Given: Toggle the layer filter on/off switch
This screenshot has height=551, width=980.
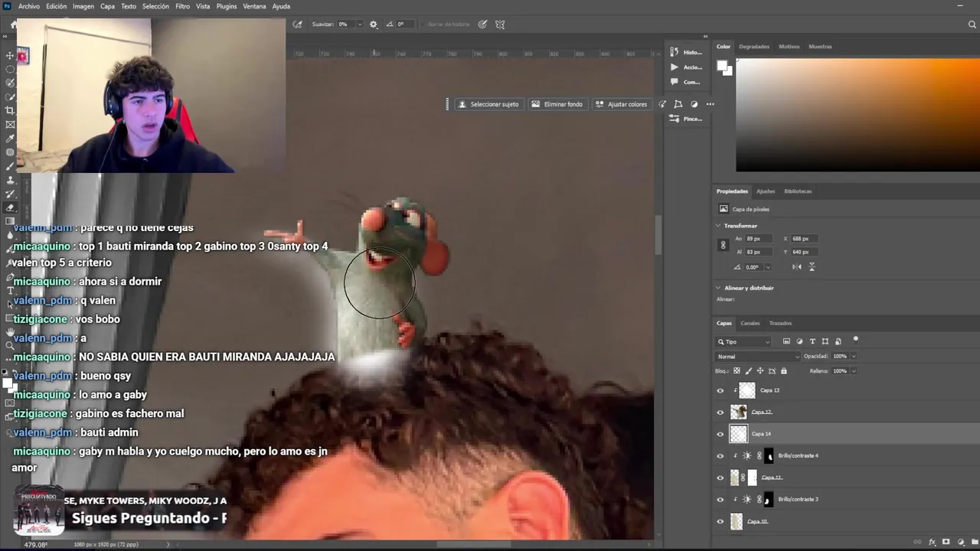Looking at the screenshot, I should click(x=855, y=339).
